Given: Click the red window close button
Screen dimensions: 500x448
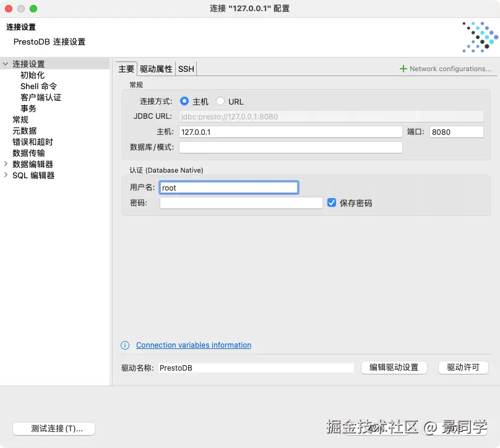Looking at the screenshot, I should [x=9, y=9].
